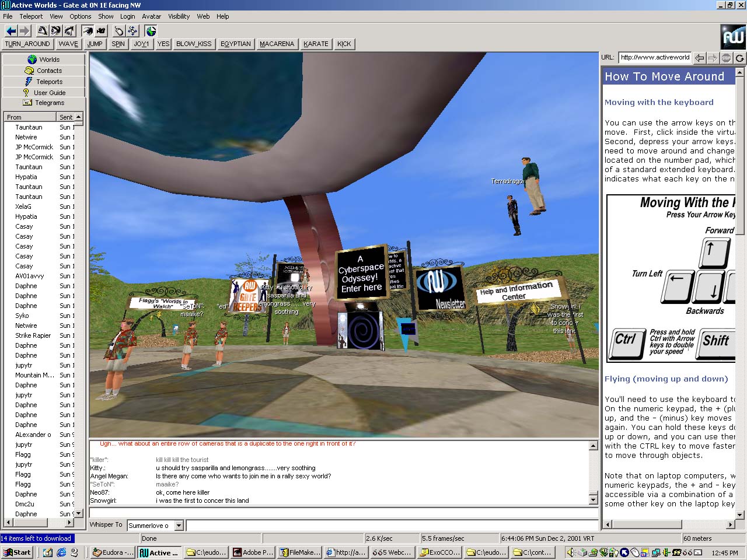
Task: Open Internet Explorer from quick launch
Action: click(61, 552)
